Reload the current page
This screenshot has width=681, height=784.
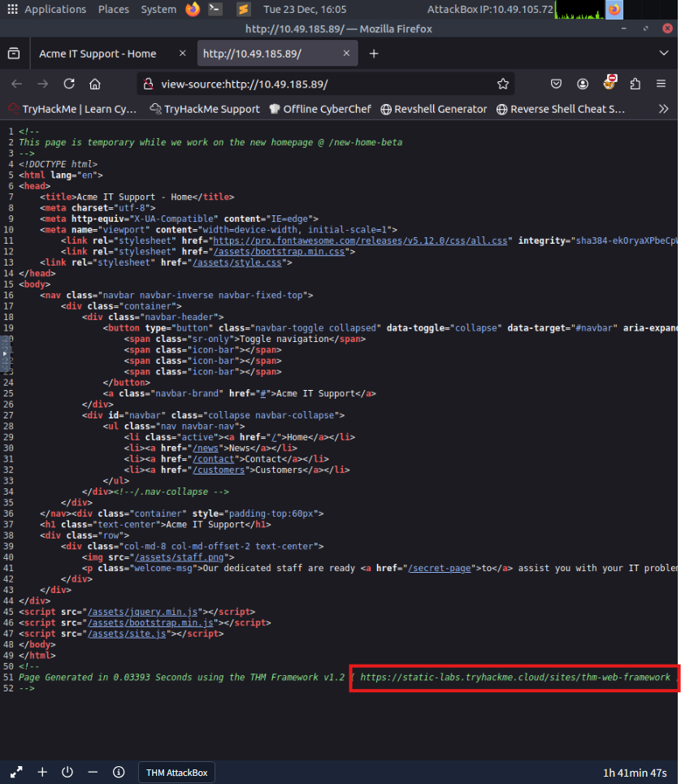(69, 84)
